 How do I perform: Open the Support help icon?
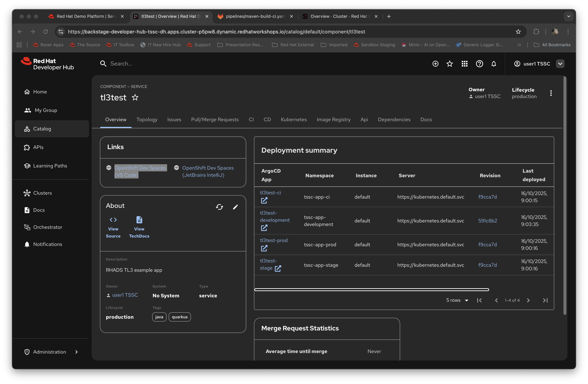(x=479, y=64)
